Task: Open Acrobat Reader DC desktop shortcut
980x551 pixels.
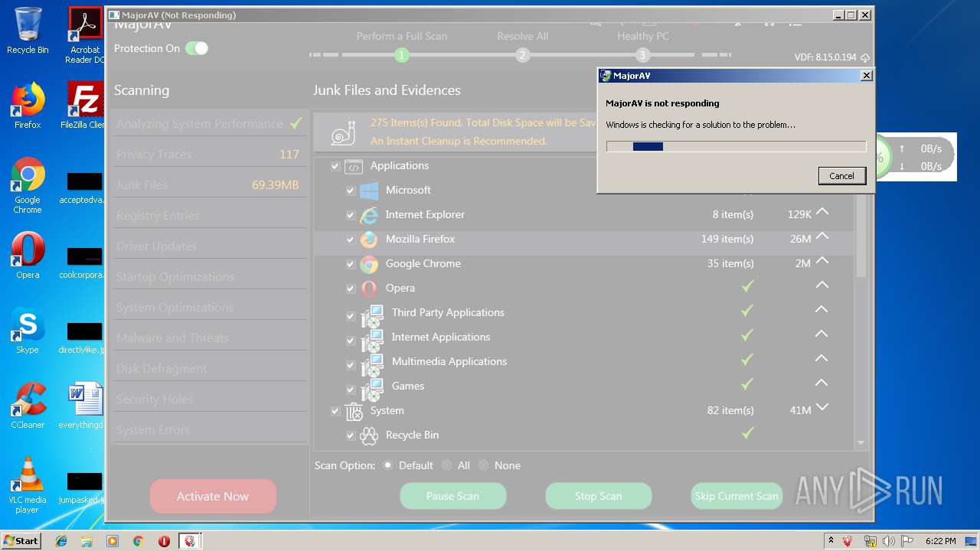Action: 85,35
